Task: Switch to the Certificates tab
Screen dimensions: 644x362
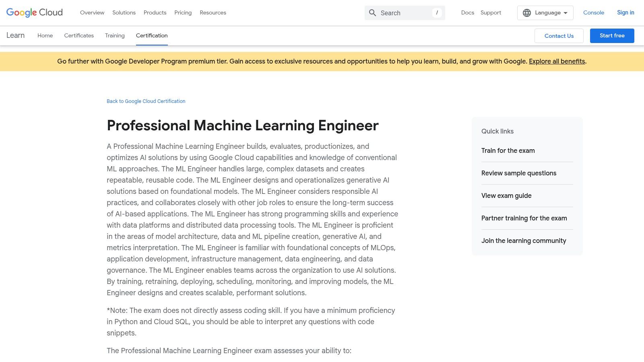Action: click(x=79, y=35)
